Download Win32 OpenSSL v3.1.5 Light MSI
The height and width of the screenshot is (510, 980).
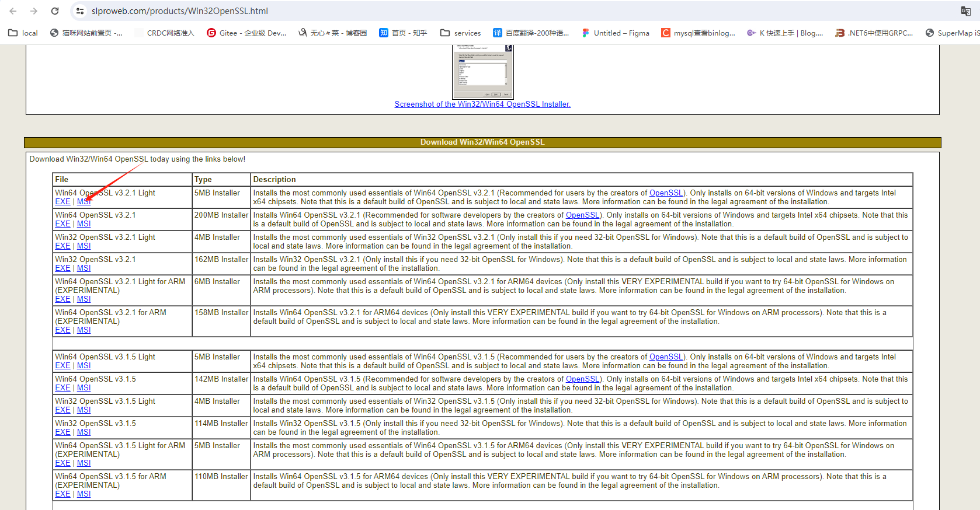pyautogui.click(x=84, y=410)
